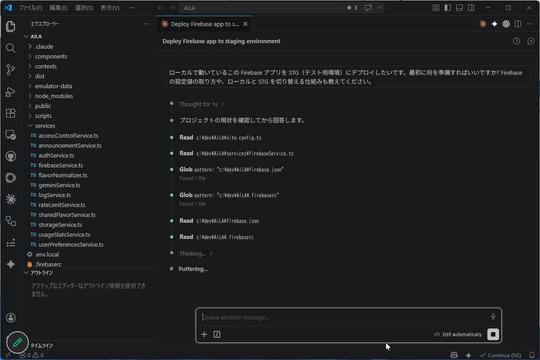Open explorer panel more actions ellipsis

tap(146, 24)
